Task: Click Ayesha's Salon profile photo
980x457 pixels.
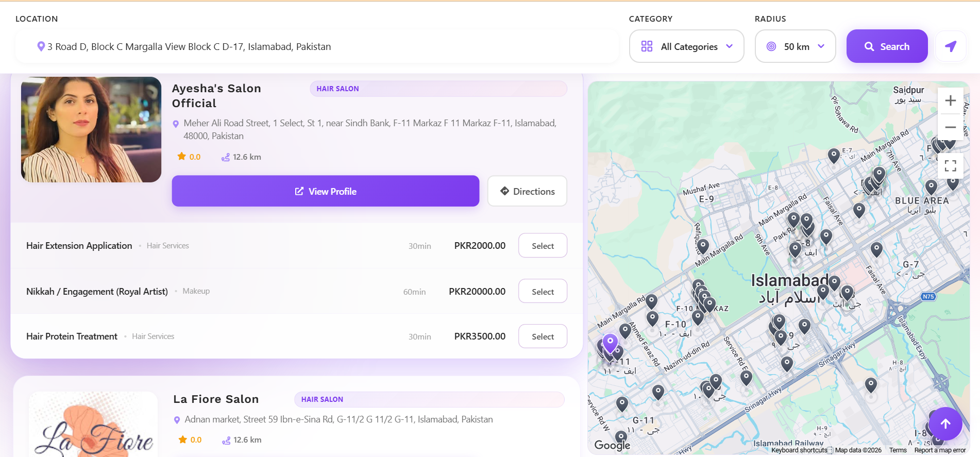Action: (x=91, y=129)
